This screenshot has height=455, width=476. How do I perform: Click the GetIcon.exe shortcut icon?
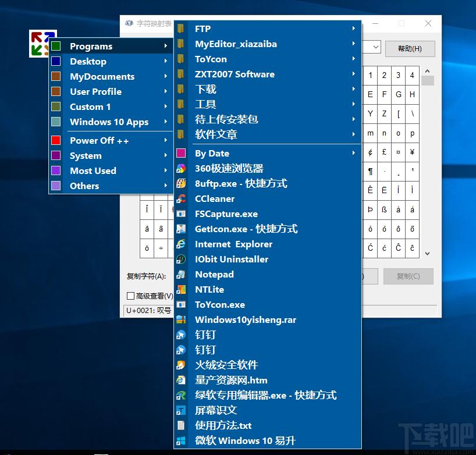(181, 229)
